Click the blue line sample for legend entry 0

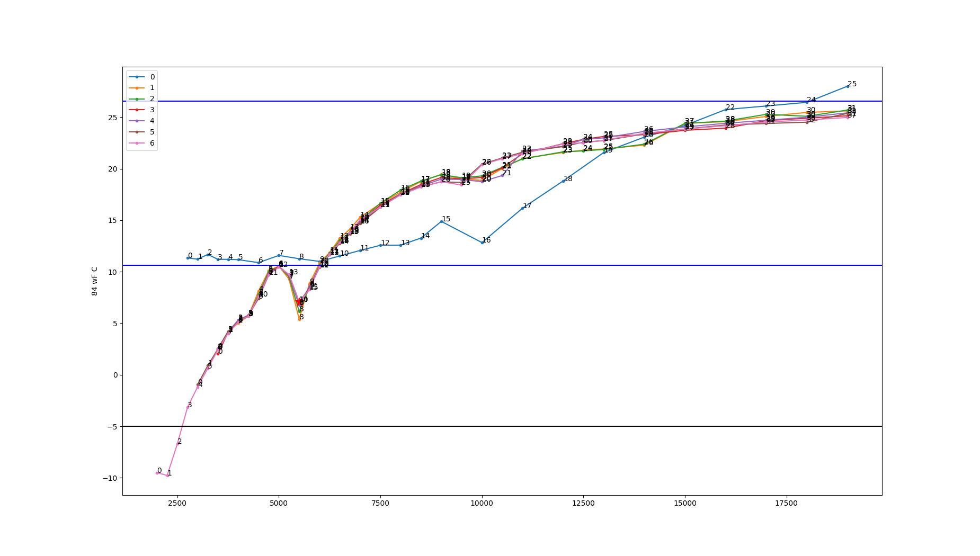coord(137,77)
